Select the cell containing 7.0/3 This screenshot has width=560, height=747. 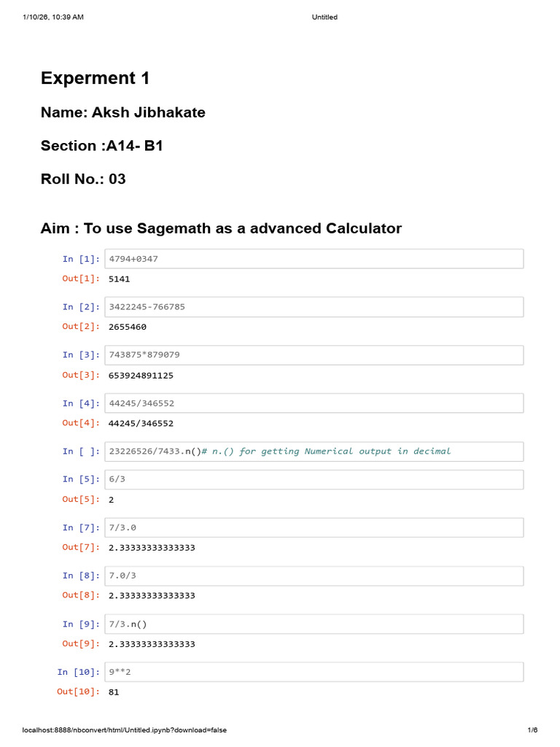(314, 576)
